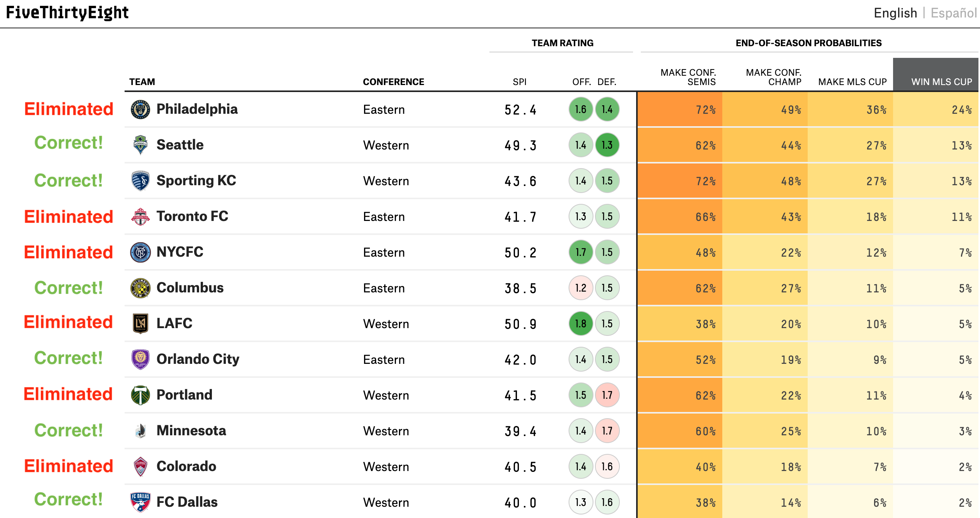Click Philadelphia's 24% win MLS Cup cell
The image size is (980, 518).
coord(935,110)
